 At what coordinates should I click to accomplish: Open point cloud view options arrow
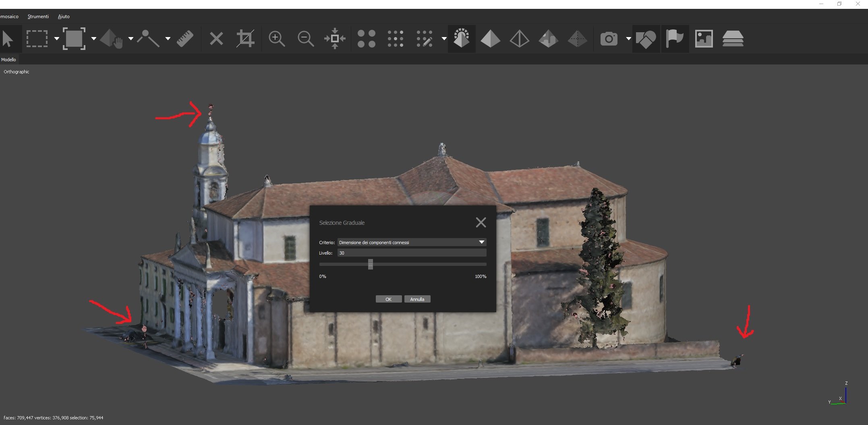tap(444, 39)
